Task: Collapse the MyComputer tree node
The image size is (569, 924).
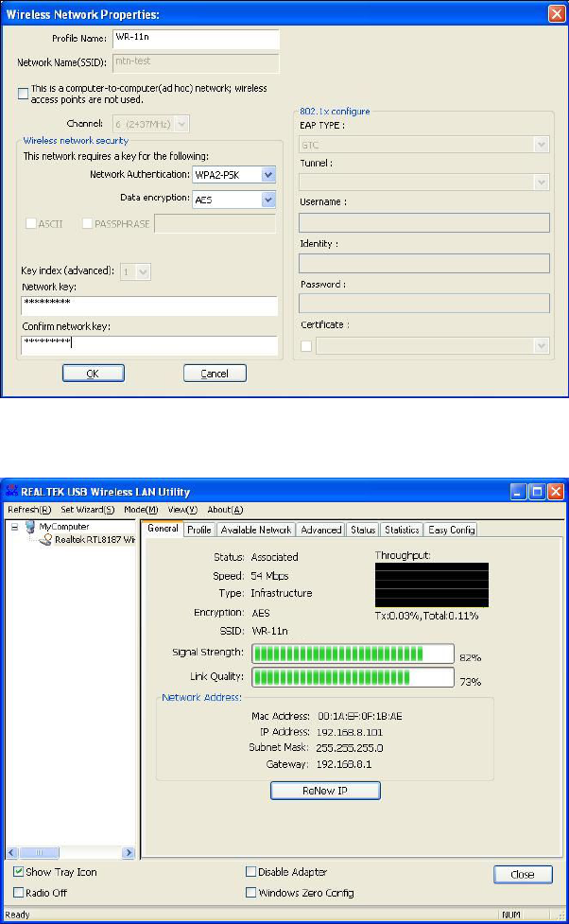Action: coord(15,527)
